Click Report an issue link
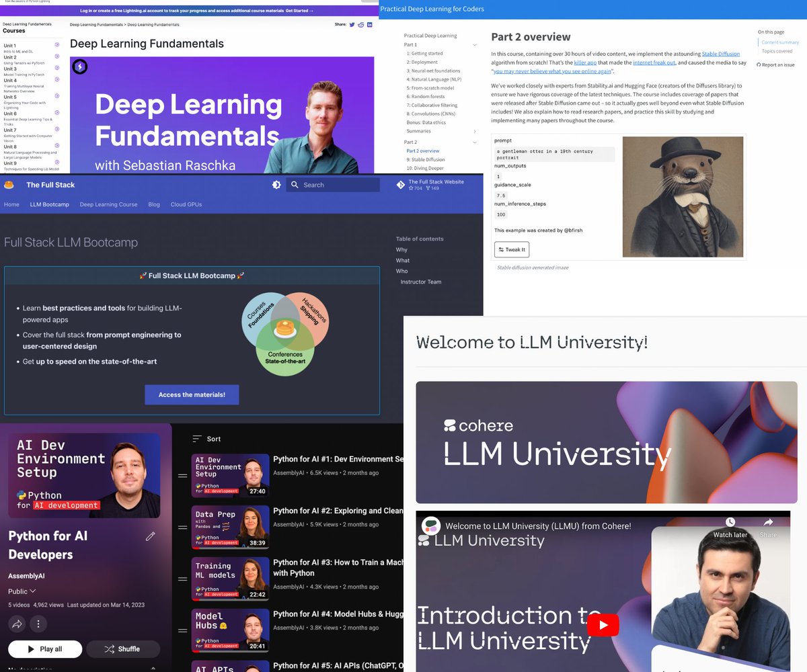Image resolution: width=807 pixels, height=672 pixels. 778,65
